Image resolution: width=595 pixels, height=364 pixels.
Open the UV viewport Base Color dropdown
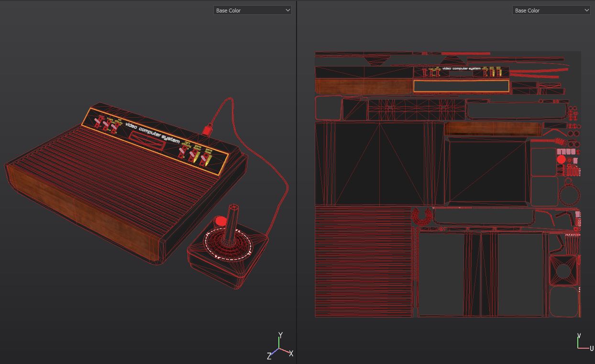[x=551, y=10]
